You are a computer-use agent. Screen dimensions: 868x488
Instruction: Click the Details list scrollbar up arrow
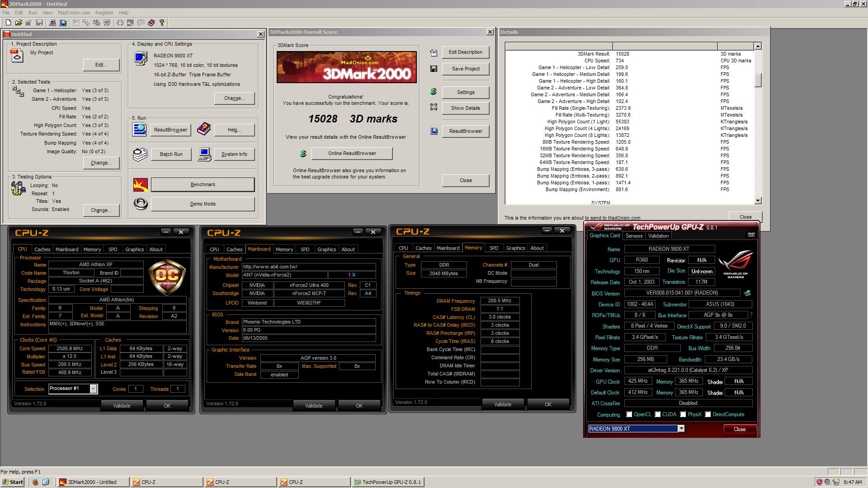(x=758, y=46)
